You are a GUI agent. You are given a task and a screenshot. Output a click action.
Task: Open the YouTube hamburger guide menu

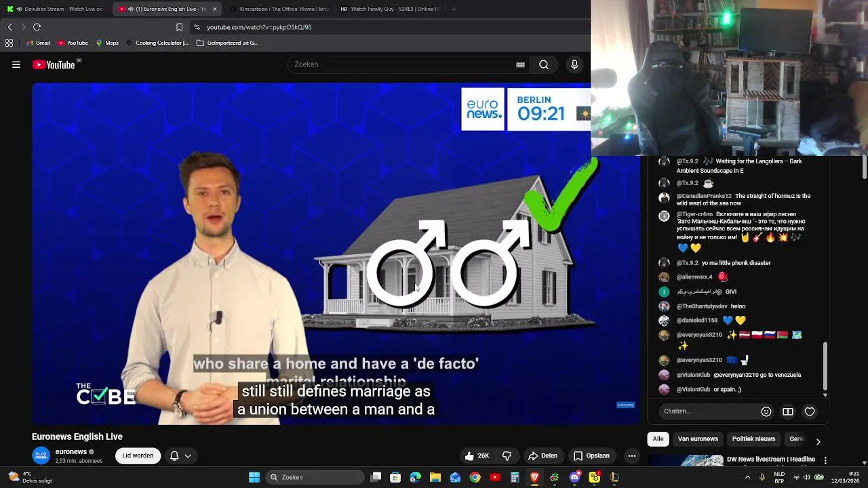(x=16, y=65)
